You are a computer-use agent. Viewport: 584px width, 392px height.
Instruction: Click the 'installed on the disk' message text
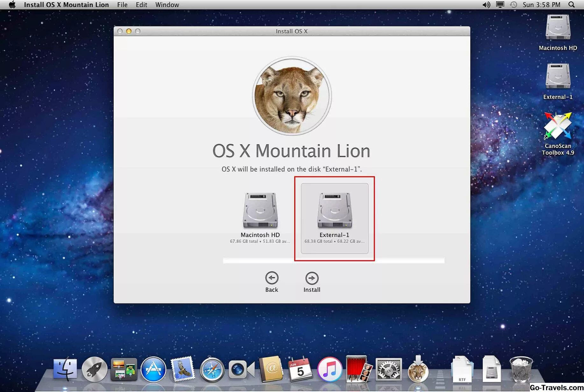(x=292, y=169)
